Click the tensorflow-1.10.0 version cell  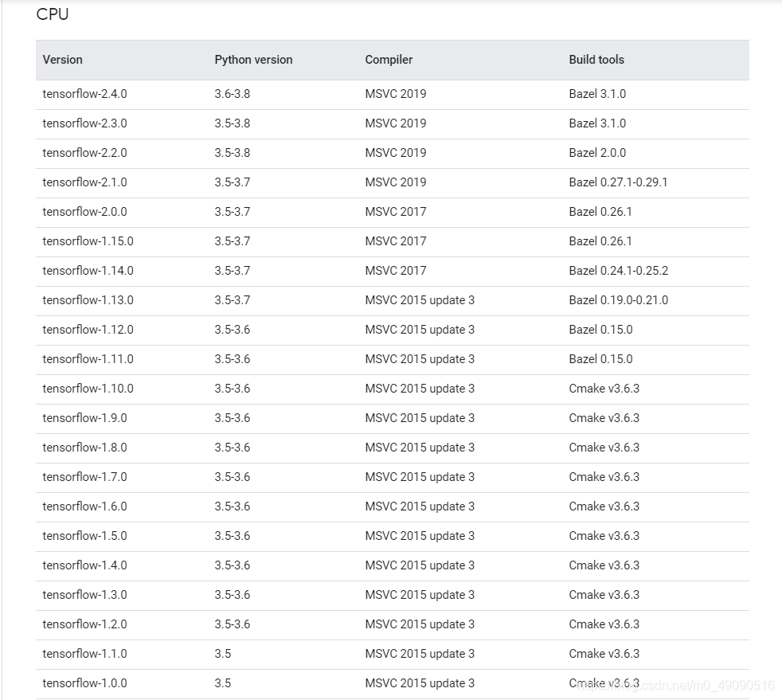pyautogui.click(x=88, y=389)
